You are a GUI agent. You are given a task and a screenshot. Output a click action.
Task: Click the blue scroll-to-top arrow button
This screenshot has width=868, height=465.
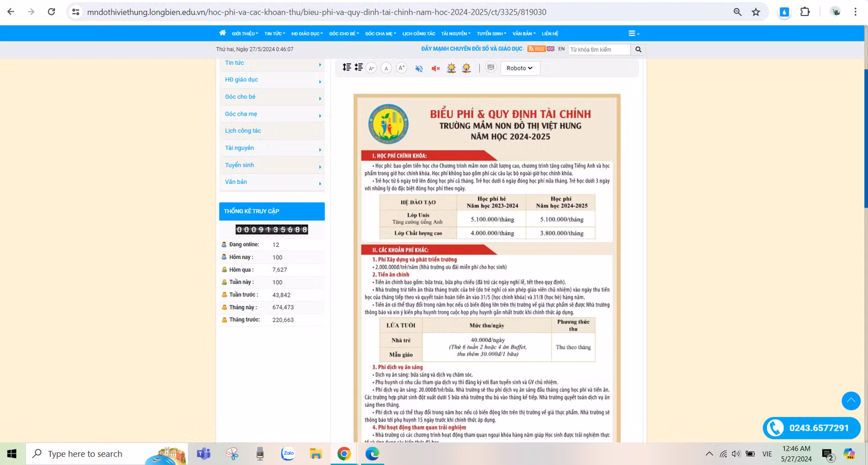click(x=851, y=401)
